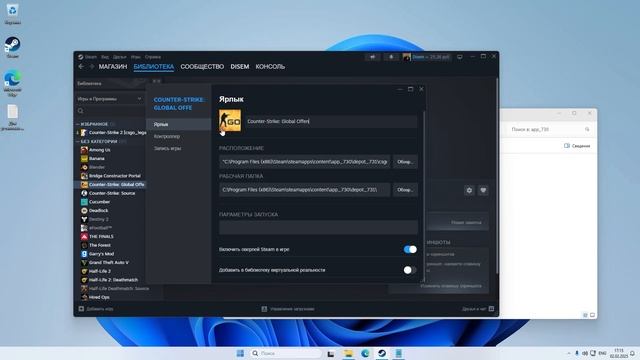Click the search box in Explorer window

[549, 129]
